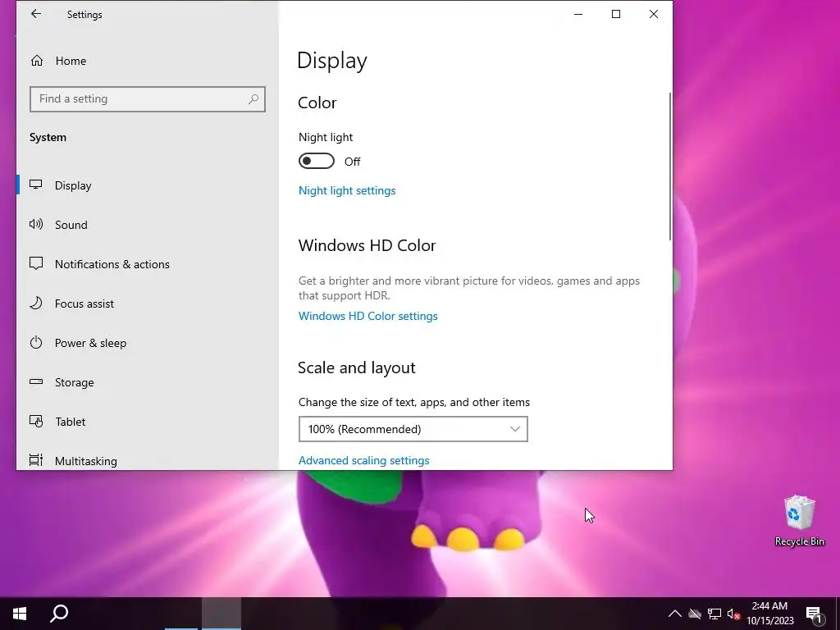The width and height of the screenshot is (840, 630).
Task: Click the Settings window vertical scrollbar
Action: click(669, 166)
